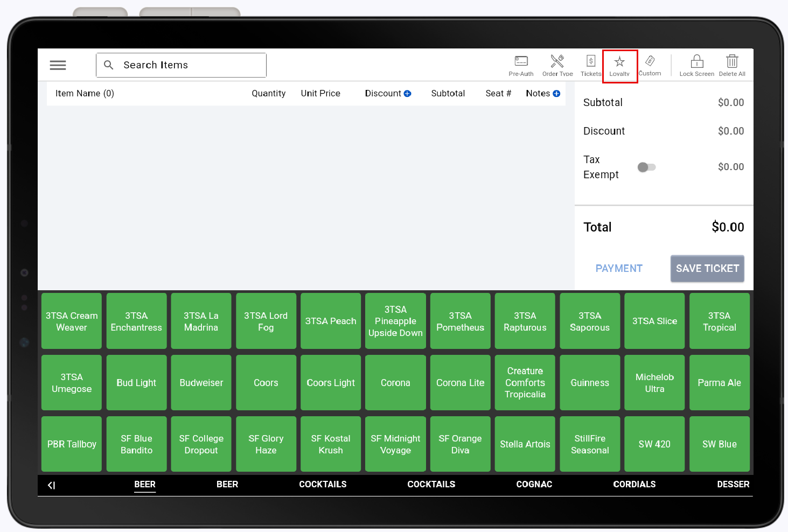Image resolution: width=788 pixels, height=532 pixels.
Task: Choose 3TSA Saporous item
Action: [590, 321]
